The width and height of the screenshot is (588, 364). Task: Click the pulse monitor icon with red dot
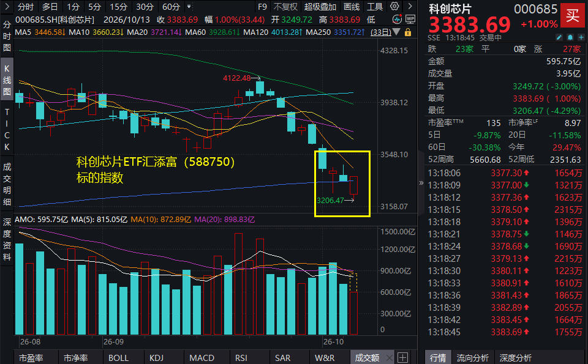(x=397, y=20)
